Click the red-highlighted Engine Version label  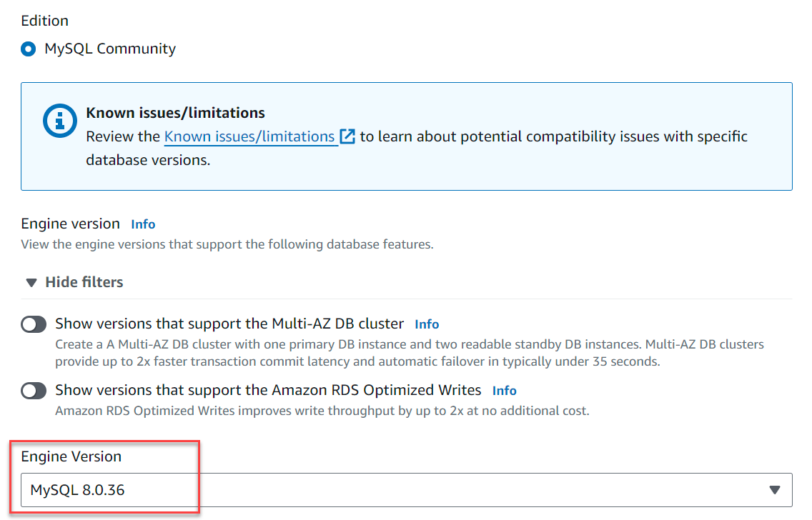[73, 456]
